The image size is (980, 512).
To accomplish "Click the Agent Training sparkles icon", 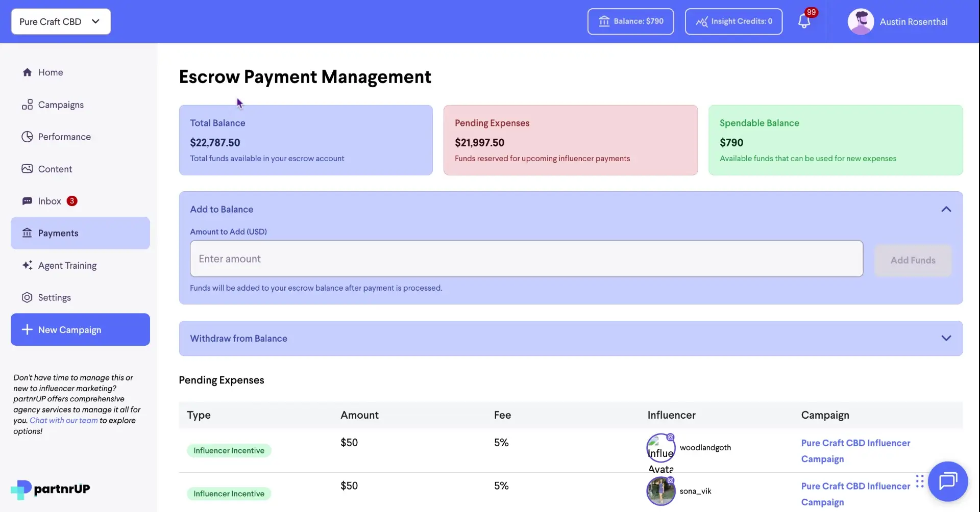I will [27, 265].
